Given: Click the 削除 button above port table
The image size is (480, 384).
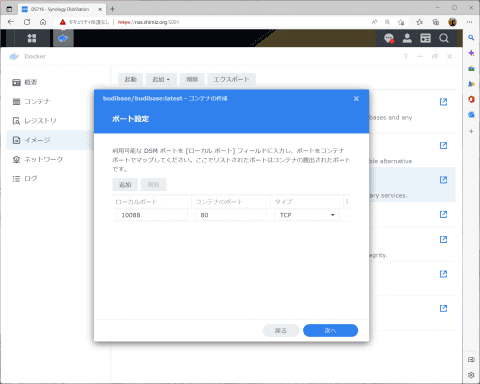Looking at the screenshot, I should click(x=153, y=185).
